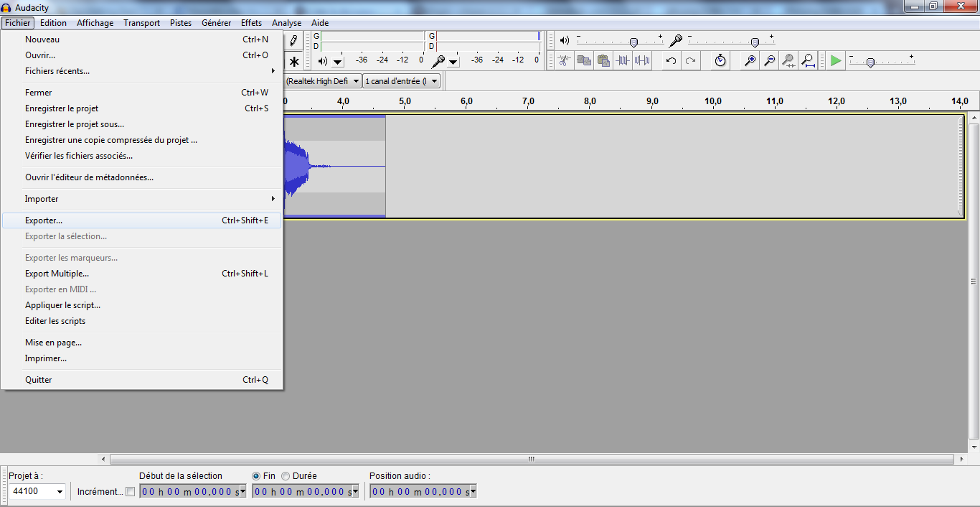Click the Zoom In magnifier icon
980x507 pixels.
coord(749,60)
